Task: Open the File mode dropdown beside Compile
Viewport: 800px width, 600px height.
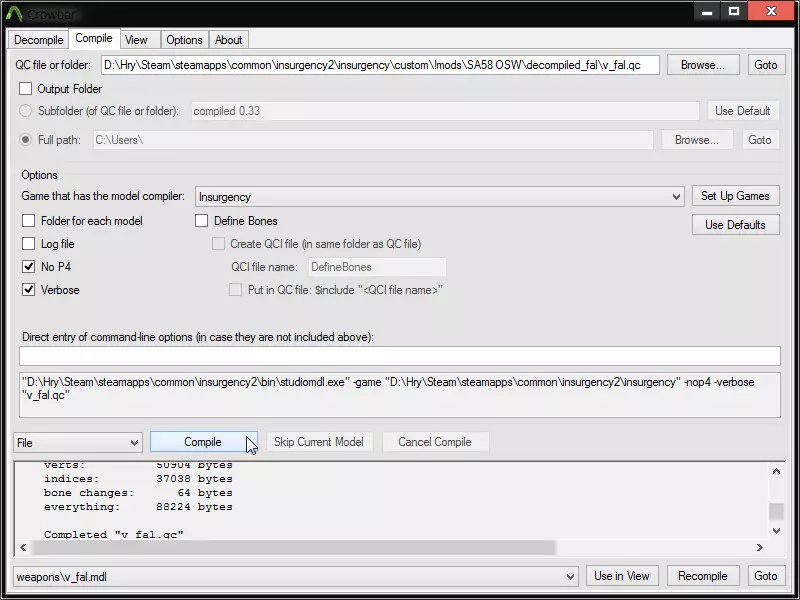Action: click(x=78, y=442)
